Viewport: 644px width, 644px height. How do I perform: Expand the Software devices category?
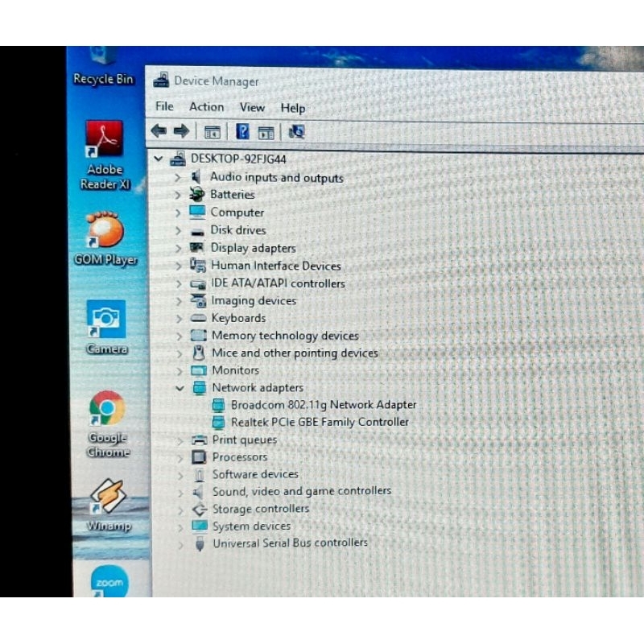pyautogui.click(x=180, y=475)
